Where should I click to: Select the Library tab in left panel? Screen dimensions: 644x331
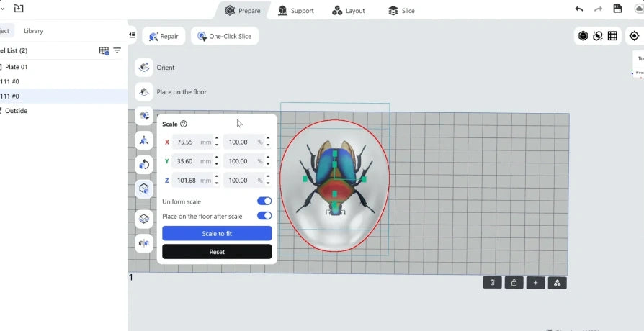[33, 31]
